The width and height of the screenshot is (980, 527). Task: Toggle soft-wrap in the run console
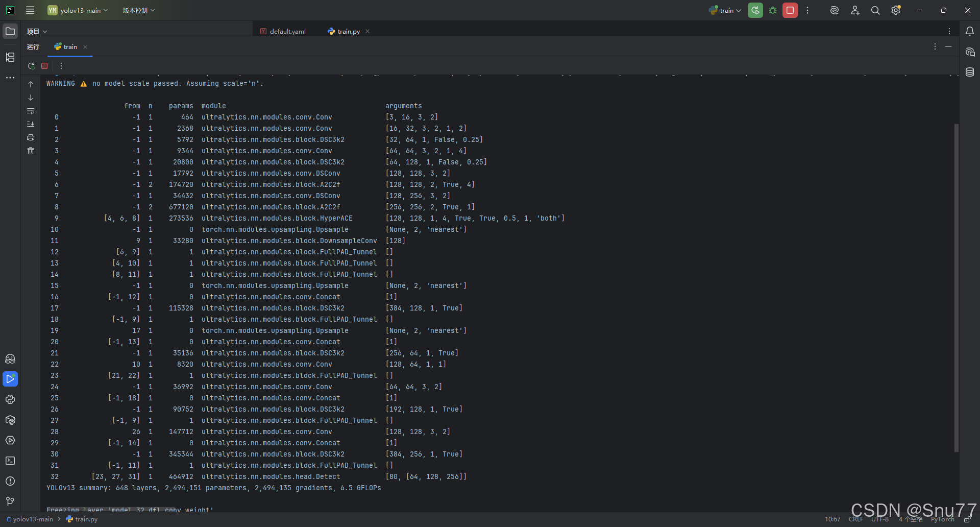[31, 111]
